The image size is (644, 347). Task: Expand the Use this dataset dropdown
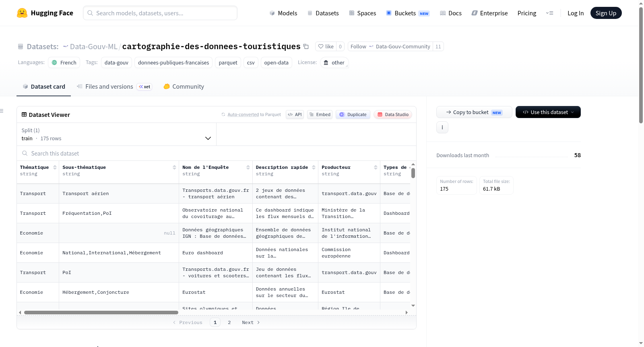pyautogui.click(x=548, y=112)
